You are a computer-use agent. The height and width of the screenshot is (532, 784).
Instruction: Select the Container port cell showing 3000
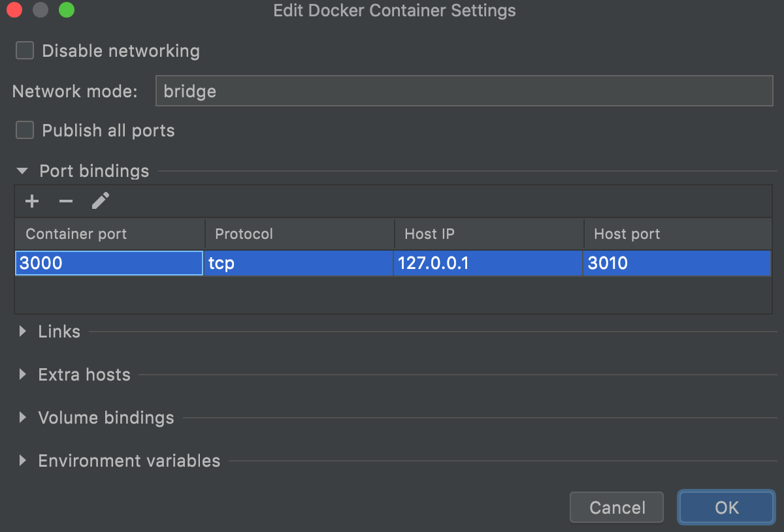point(108,263)
